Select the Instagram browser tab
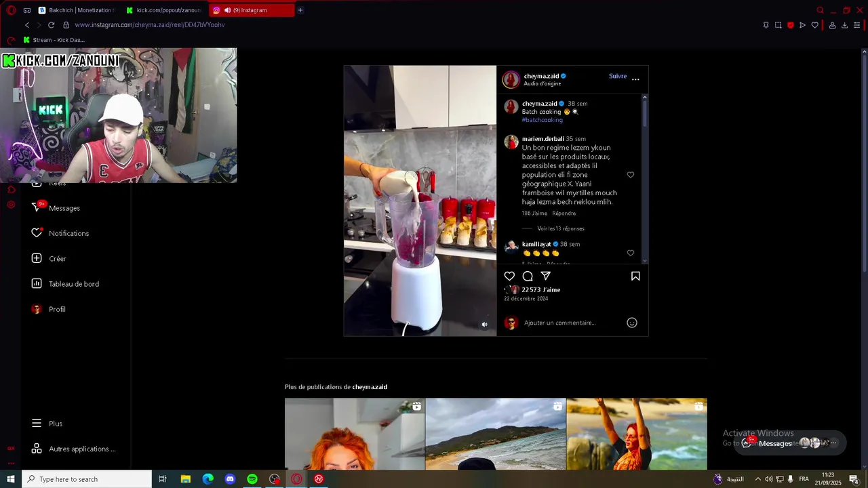This screenshot has height=488, width=868. pyautogui.click(x=251, y=10)
